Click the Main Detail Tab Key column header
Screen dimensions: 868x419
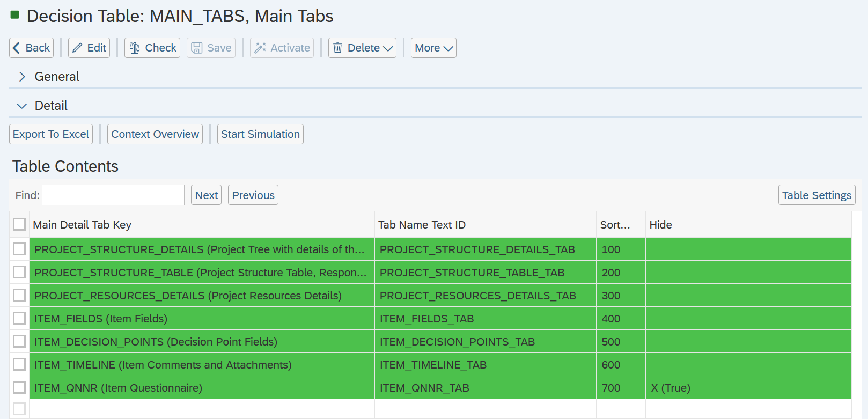click(82, 225)
